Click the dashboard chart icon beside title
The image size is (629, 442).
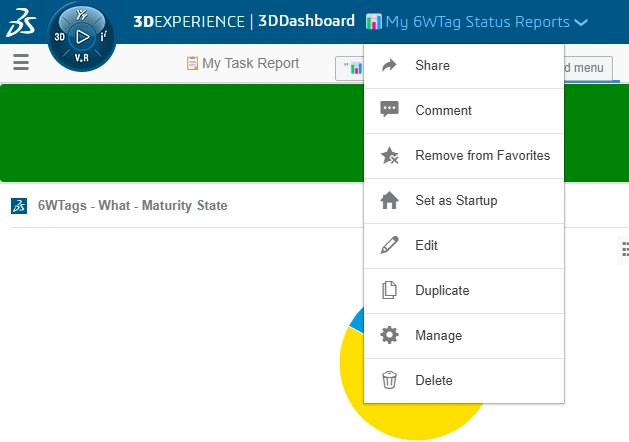pos(373,22)
